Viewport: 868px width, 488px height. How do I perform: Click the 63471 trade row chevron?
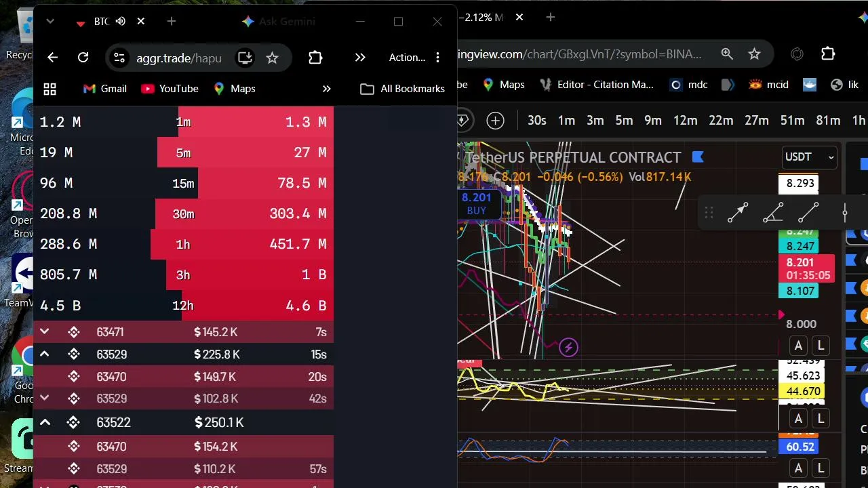click(x=44, y=331)
